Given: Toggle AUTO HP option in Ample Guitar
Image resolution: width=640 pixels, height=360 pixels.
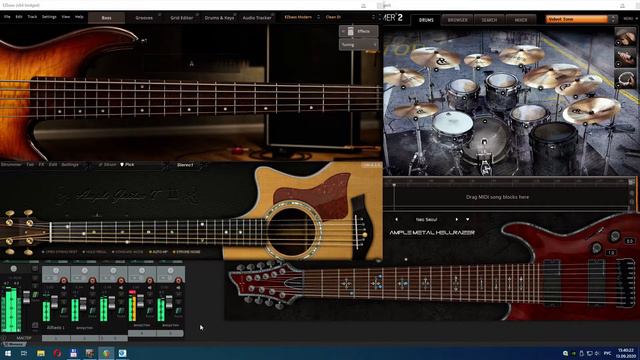Looking at the screenshot, I should coord(158,252).
